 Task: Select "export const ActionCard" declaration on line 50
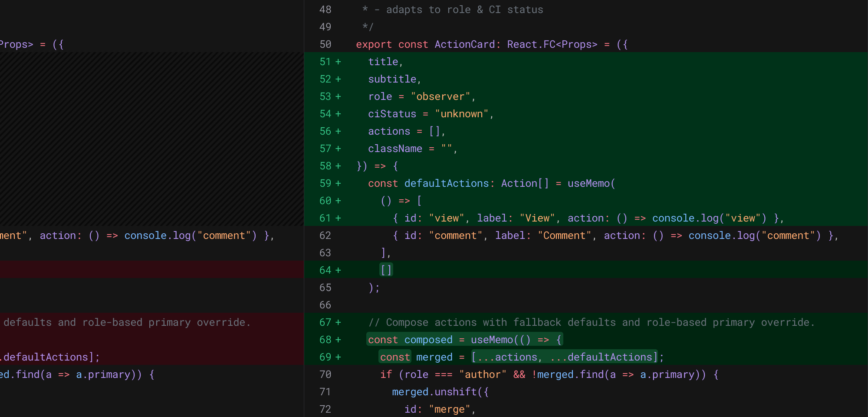425,44
